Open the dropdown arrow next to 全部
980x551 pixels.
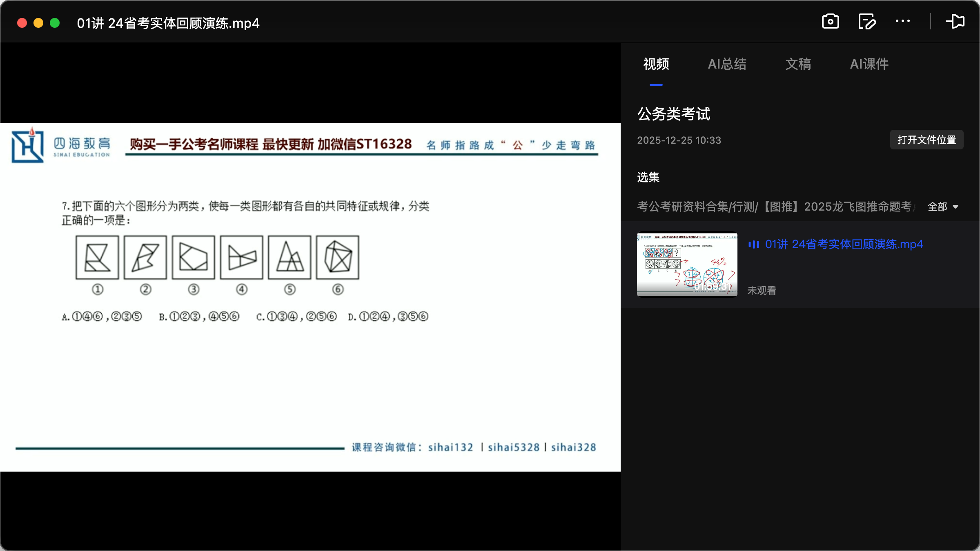point(956,207)
